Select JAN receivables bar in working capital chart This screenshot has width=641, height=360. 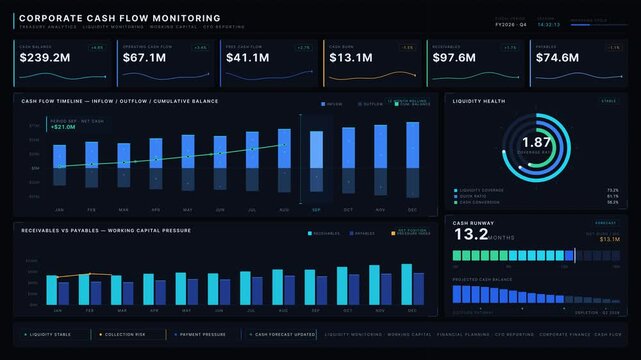(x=52, y=290)
